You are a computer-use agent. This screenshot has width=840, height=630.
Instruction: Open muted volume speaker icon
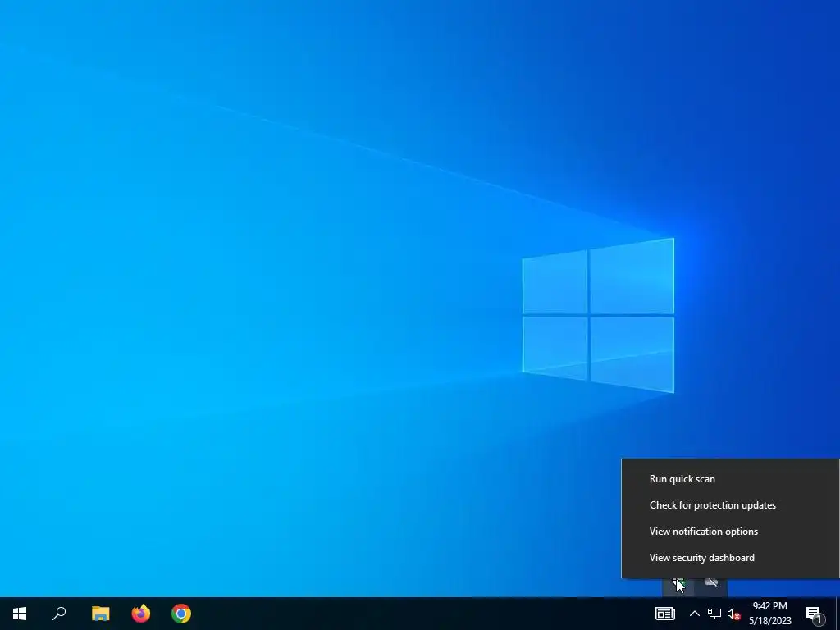(x=733, y=614)
